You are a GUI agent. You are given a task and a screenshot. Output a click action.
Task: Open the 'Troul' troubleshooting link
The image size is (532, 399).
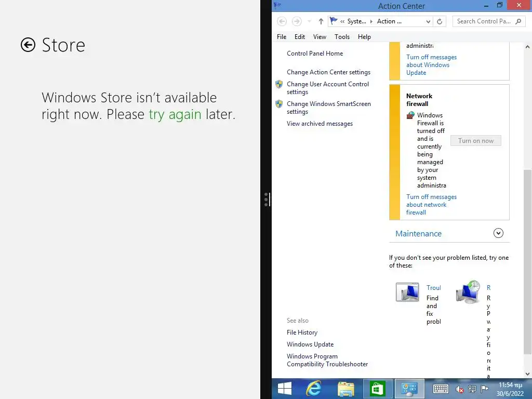pyautogui.click(x=434, y=288)
